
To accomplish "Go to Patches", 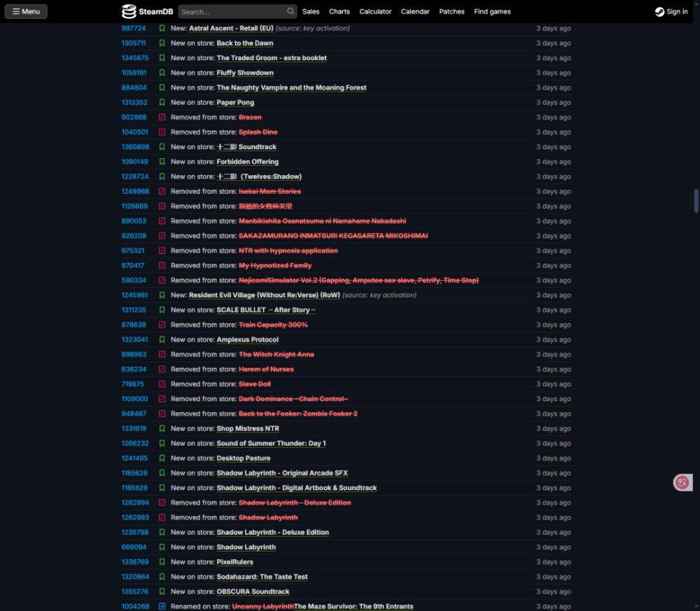I will [x=451, y=12].
